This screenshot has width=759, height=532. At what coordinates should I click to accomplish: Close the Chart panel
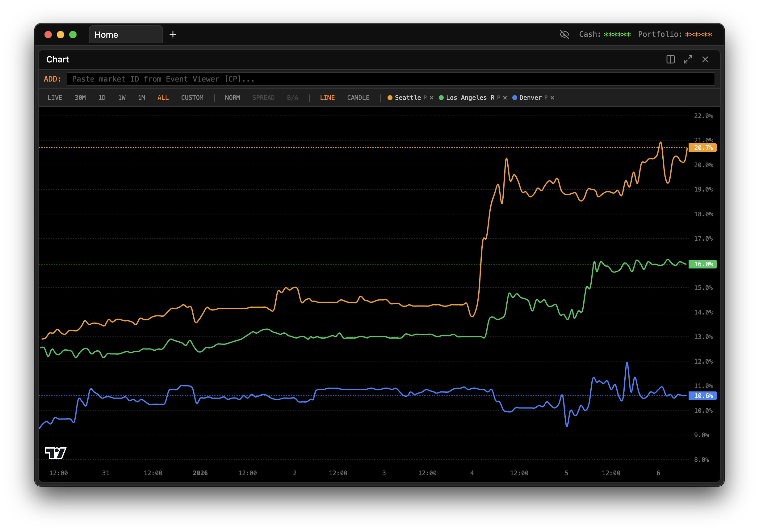point(705,60)
